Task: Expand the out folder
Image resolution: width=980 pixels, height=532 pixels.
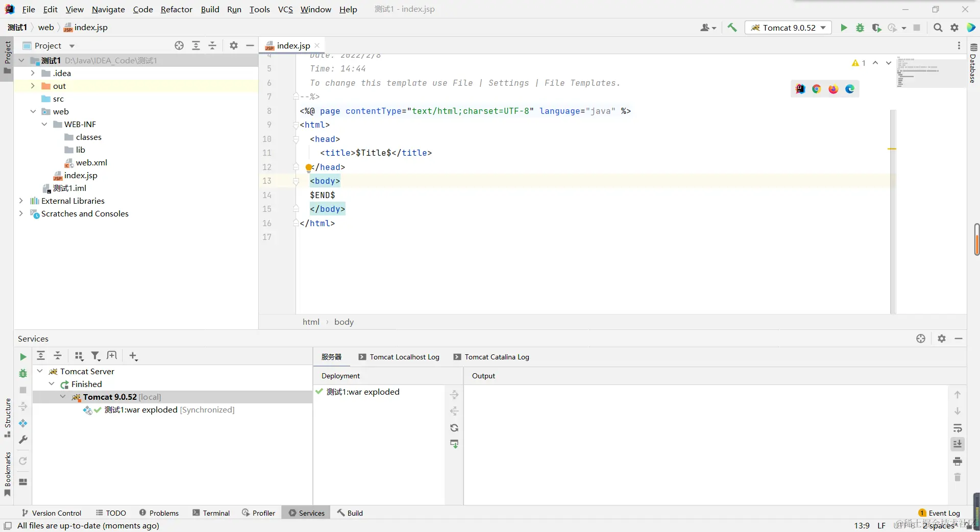Action: 33,86
